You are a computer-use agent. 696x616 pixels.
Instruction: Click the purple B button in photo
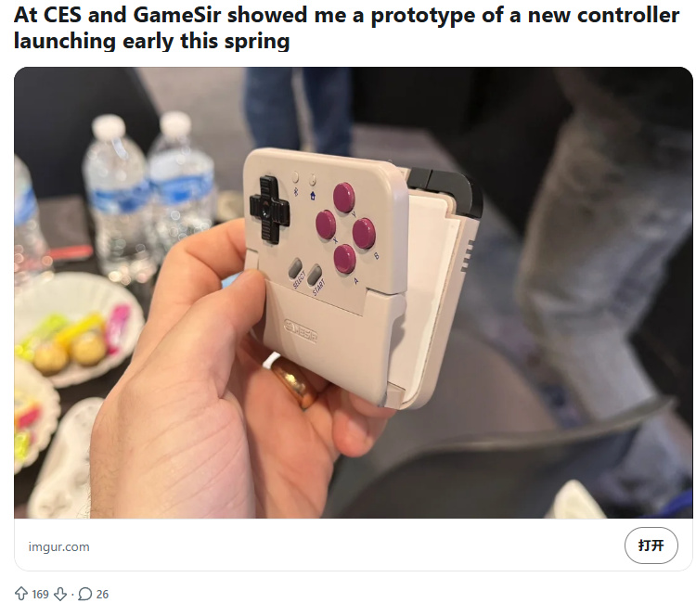point(364,234)
